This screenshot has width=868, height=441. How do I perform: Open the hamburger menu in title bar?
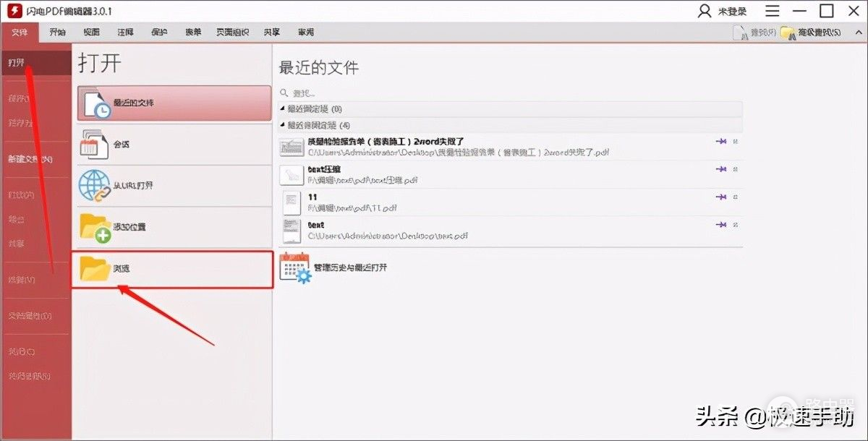(x=773, y=12)
